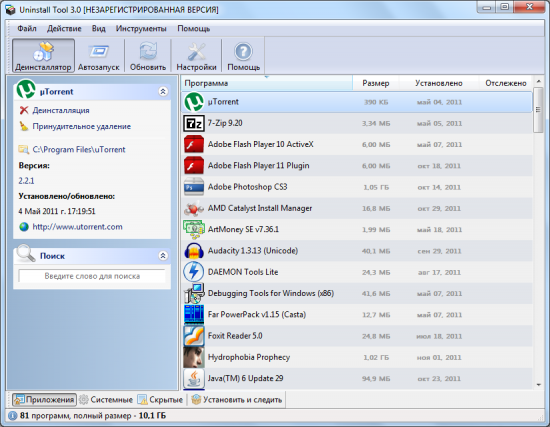550x427 pixels.
Task: Open the Действие menu
Action: (x=64, y=28)
